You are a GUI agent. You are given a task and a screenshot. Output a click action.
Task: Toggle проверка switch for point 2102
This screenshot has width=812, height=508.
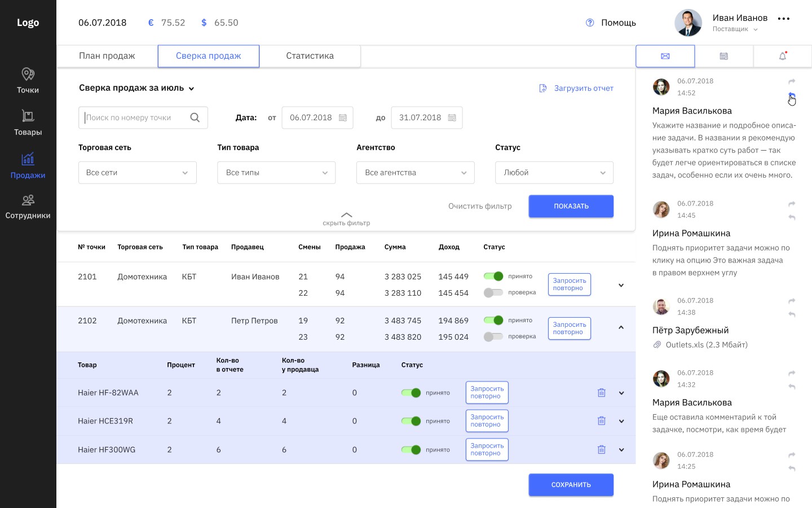pos(493,336)
